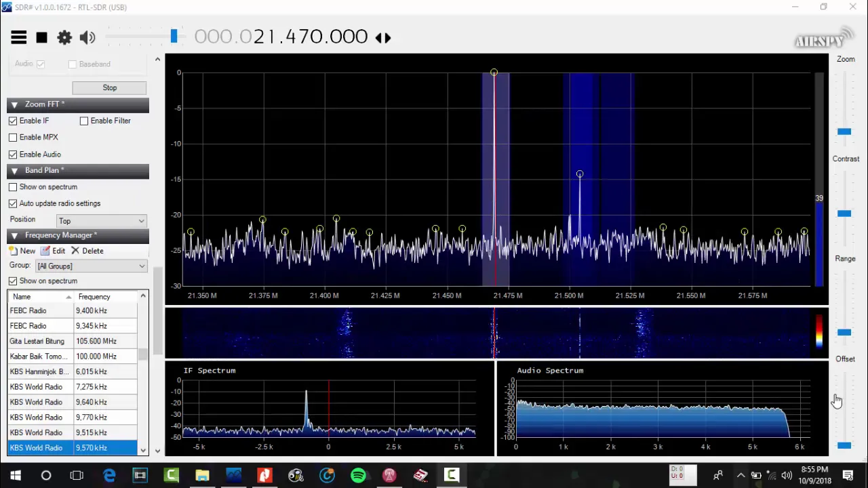Toggle Enable IF checkbox
868x488 pixels.
click(x=13, y=121)
